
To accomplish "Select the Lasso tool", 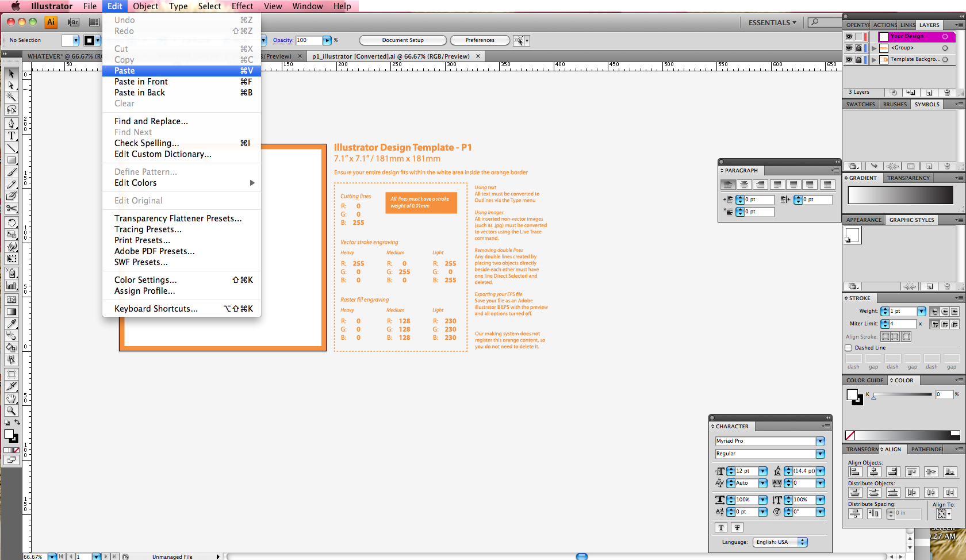I will 11,109.
